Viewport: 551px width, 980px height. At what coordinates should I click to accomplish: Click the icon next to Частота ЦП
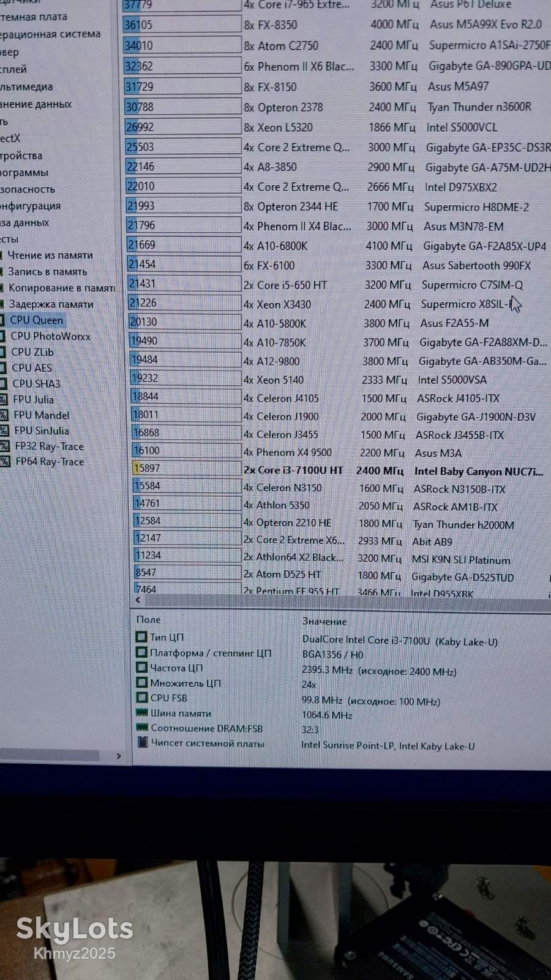[141, 668]
